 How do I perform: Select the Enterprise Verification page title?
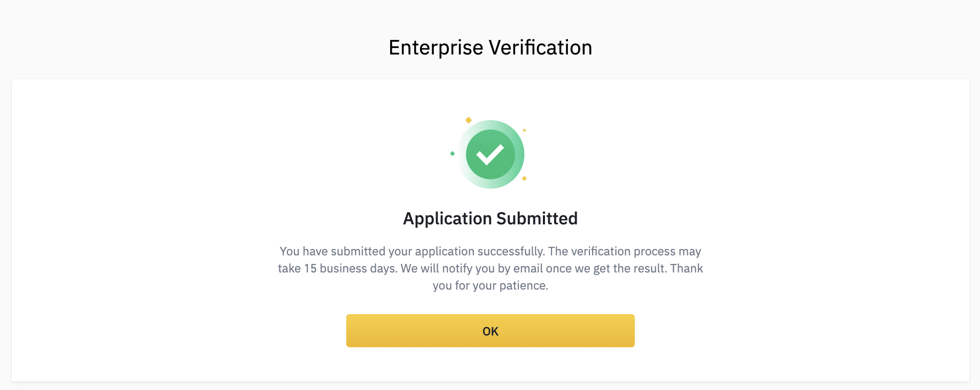(x=490, y=48)
